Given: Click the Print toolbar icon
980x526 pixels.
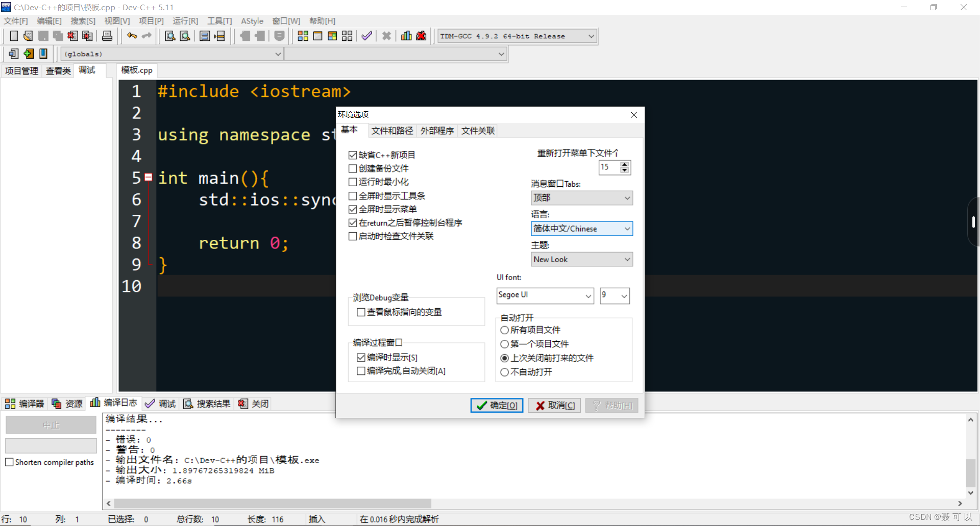Looking at the screenshot, I should pyautogui.click(x=107, y=36).
